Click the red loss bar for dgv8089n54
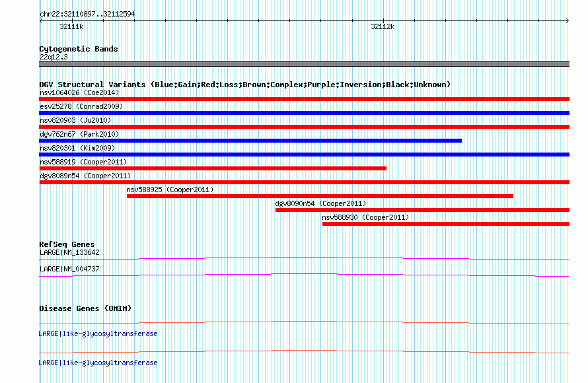588x383 pixels. click(x=304, y=182)
